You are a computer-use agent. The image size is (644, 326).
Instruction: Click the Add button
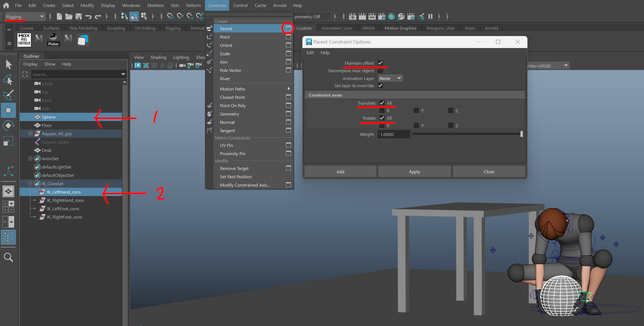(340, 172)
